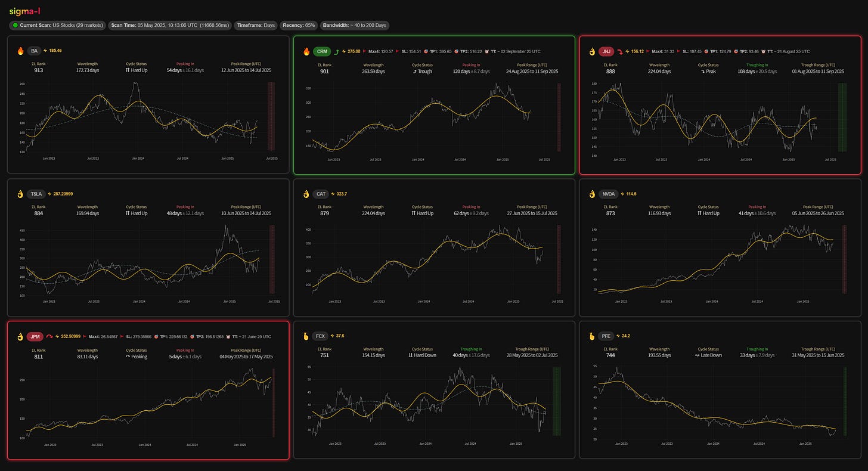Click the green trough zone on FCX chart
The width and height of the screenshot is (868, 471).
(x=556, y=402)
